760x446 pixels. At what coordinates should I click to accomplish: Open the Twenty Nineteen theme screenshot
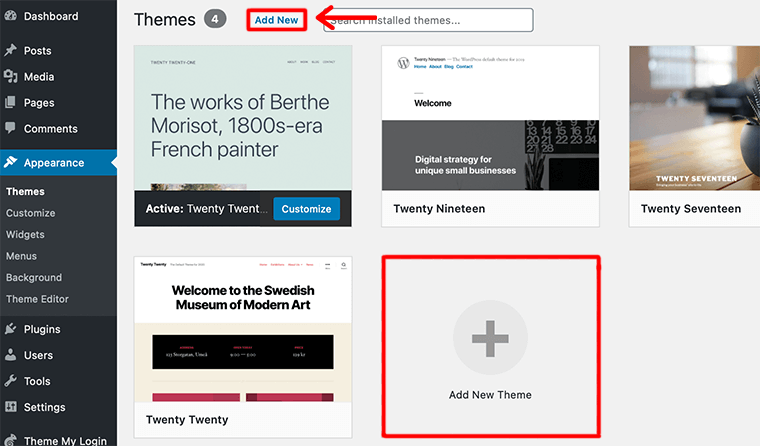tap(490, 118)
